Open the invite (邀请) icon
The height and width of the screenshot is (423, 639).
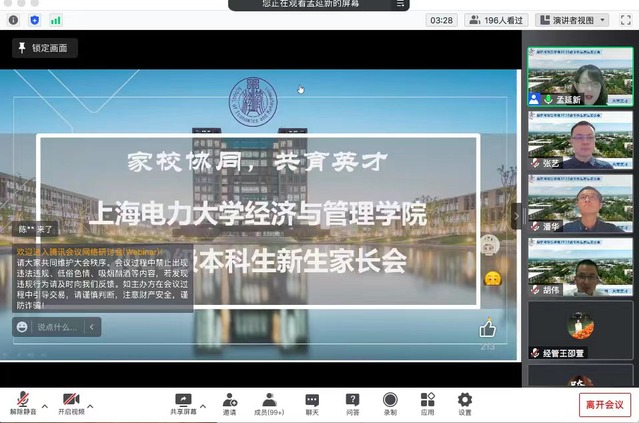click(230, 400)
